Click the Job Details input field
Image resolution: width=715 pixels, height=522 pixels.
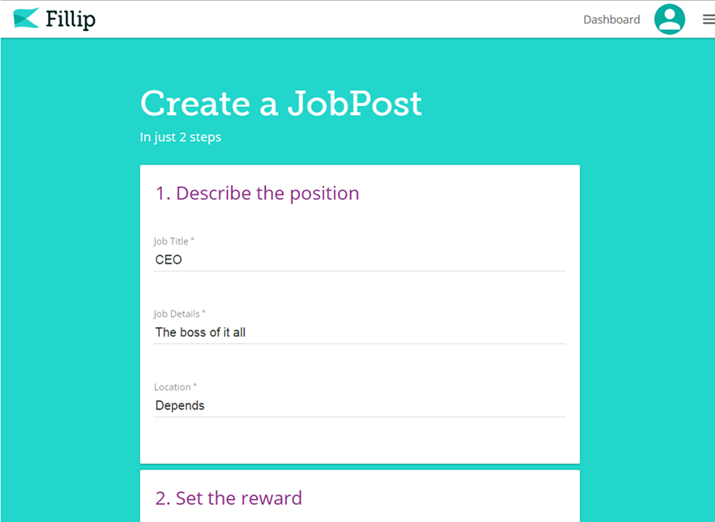(359, 332)
